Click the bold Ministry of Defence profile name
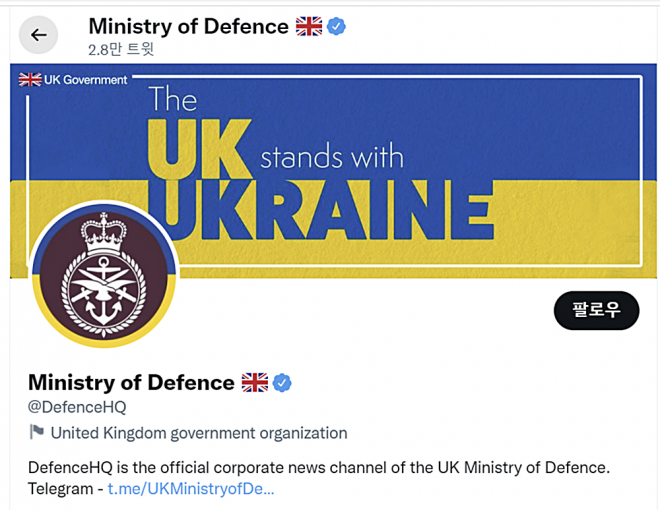Image resolution: width=660 pixels, height=510 pixels. click(x=131, y=382)
